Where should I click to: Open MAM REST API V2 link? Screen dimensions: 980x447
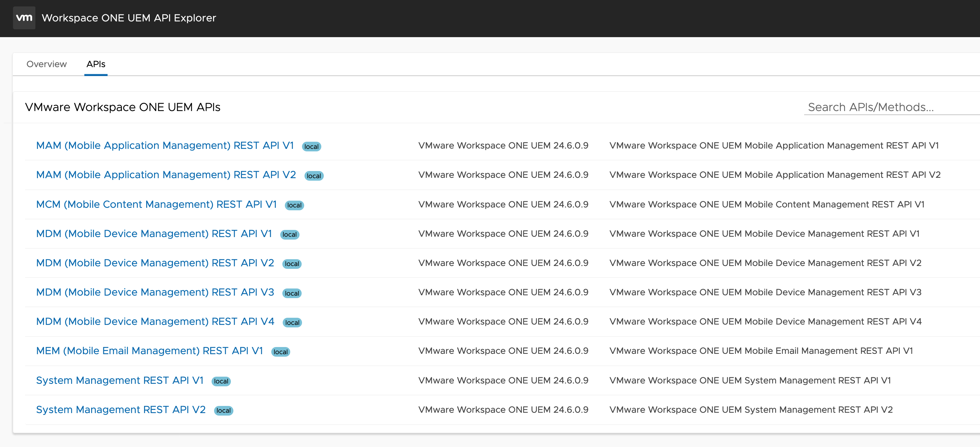point(166,175)
